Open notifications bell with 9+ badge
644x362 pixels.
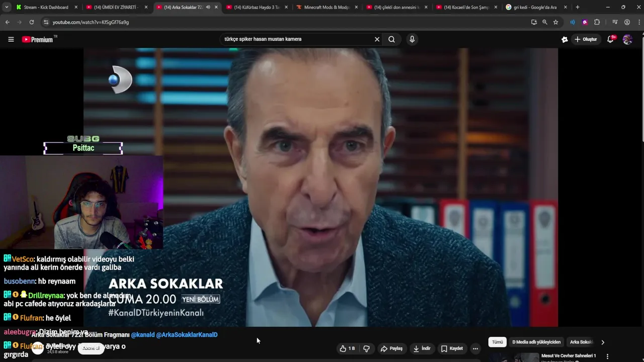610,39
